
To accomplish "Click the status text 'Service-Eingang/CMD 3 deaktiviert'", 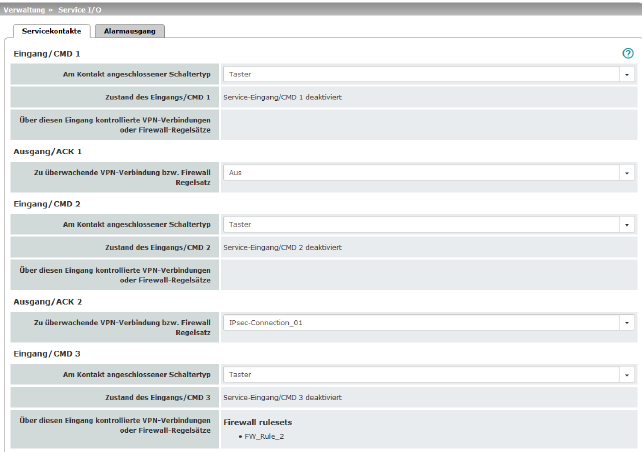I will point(283,398).
